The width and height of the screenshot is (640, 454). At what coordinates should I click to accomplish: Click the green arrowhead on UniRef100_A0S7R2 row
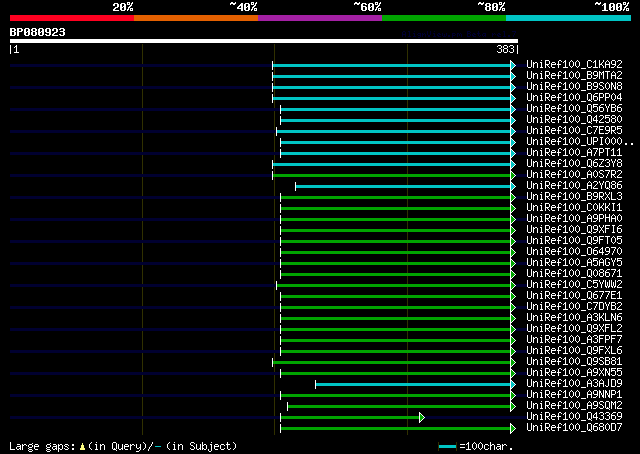tap(513, 176)
